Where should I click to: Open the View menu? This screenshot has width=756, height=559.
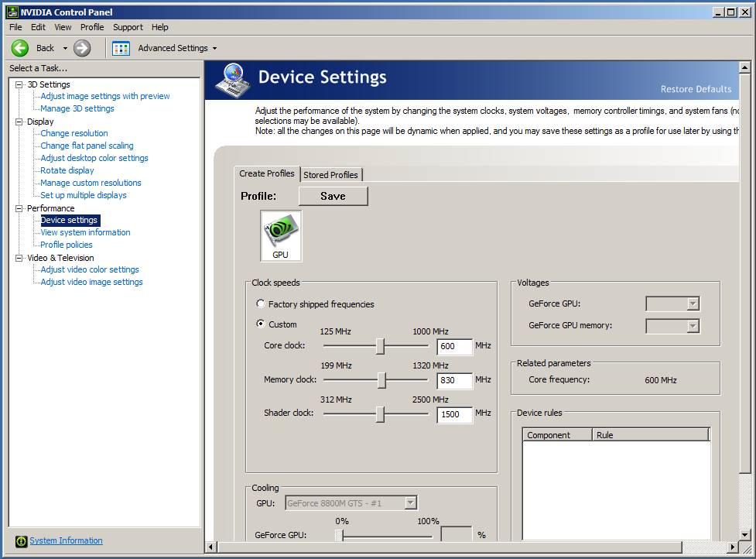[63, 27]
